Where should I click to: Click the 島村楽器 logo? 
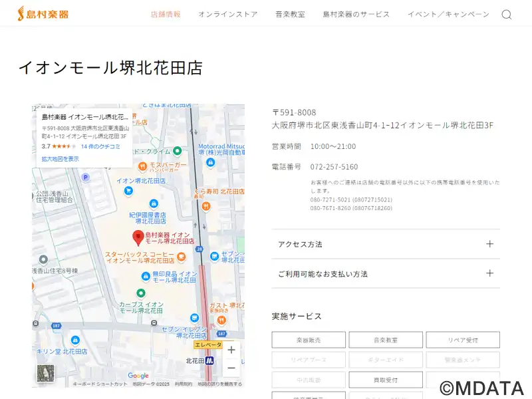(43, 14)
